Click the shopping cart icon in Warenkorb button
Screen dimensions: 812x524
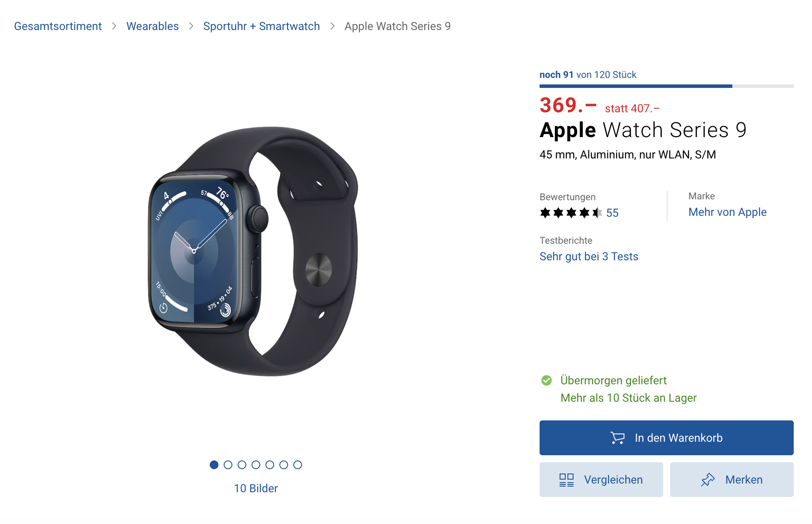click(617, 438)
